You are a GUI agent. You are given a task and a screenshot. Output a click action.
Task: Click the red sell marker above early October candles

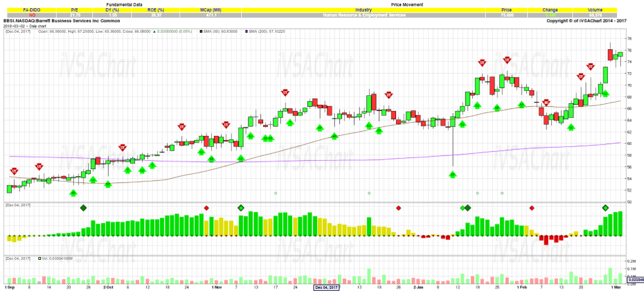pyautogui.click(x=122, y=147)
